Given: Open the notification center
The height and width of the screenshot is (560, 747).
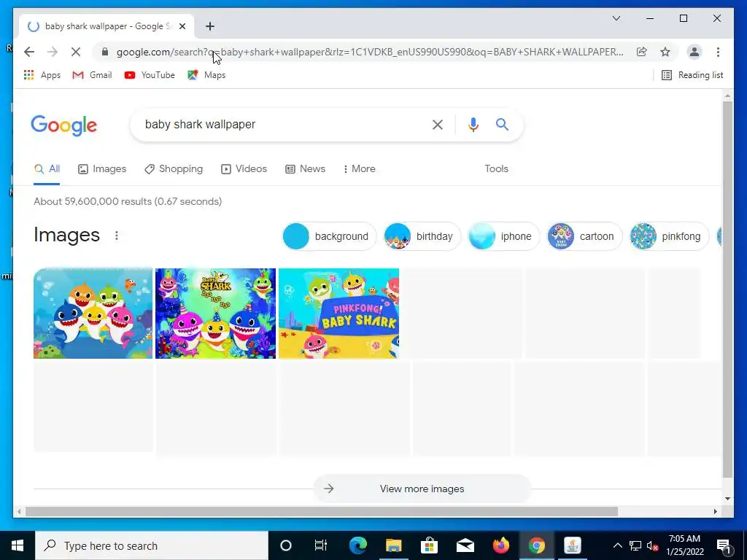Looking at the screenshot, I should (x=724, y=545).
